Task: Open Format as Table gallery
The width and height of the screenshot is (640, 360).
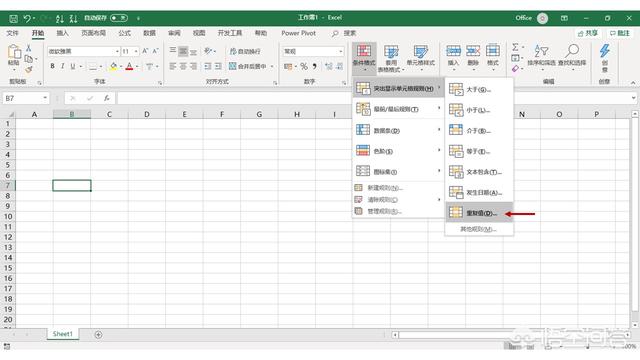Action: 391,58
